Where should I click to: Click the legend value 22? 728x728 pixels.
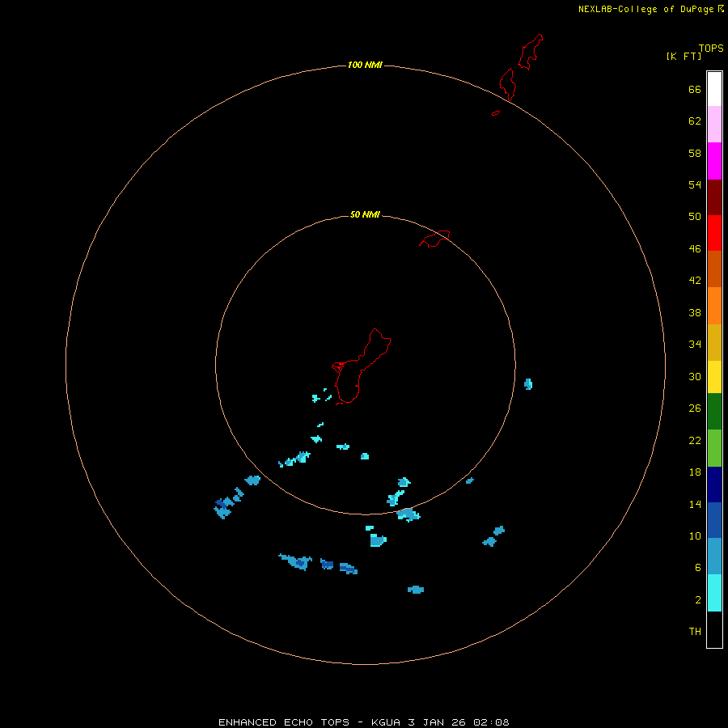pos(695,441)
